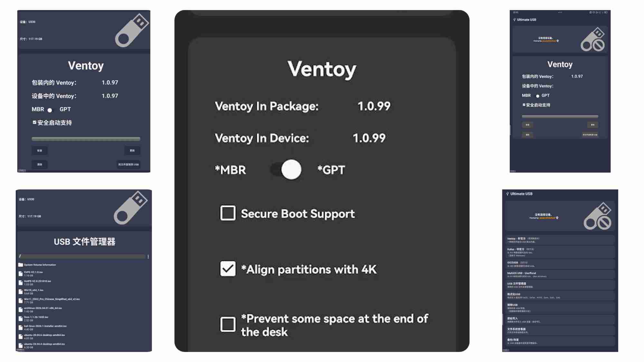Click the ubuntu-24.04.4-desktop iso file icon
The image size is (644, 362).
[x=21, y=346]
